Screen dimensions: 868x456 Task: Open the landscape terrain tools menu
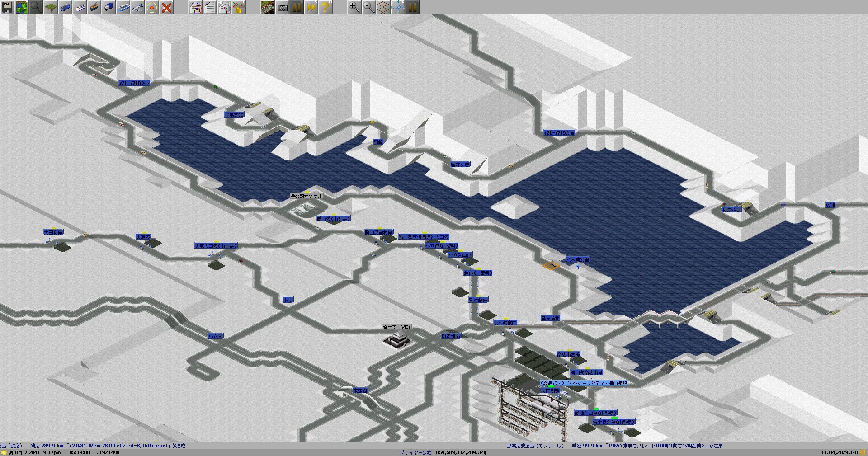51,7
